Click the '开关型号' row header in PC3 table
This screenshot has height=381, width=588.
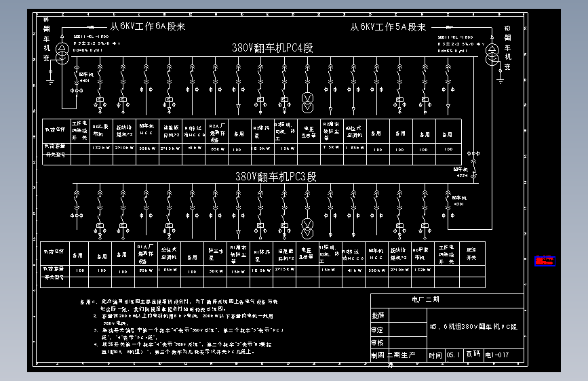pyautogui.click(x=54, y=277)
